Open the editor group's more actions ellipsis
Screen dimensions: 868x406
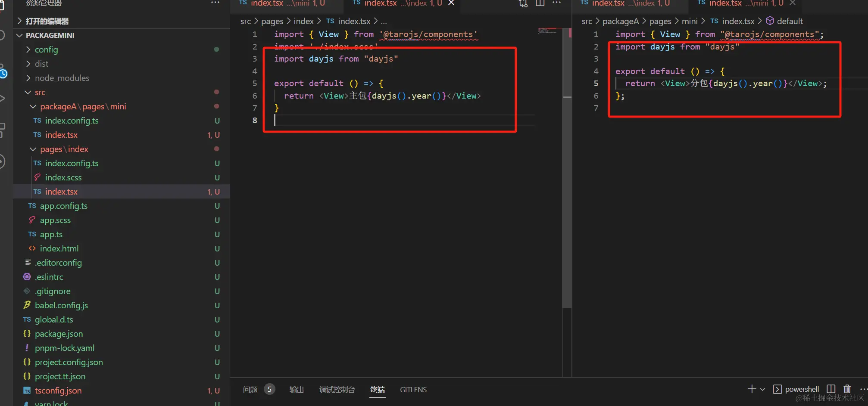pyautogui.click(x=557, y=3)
